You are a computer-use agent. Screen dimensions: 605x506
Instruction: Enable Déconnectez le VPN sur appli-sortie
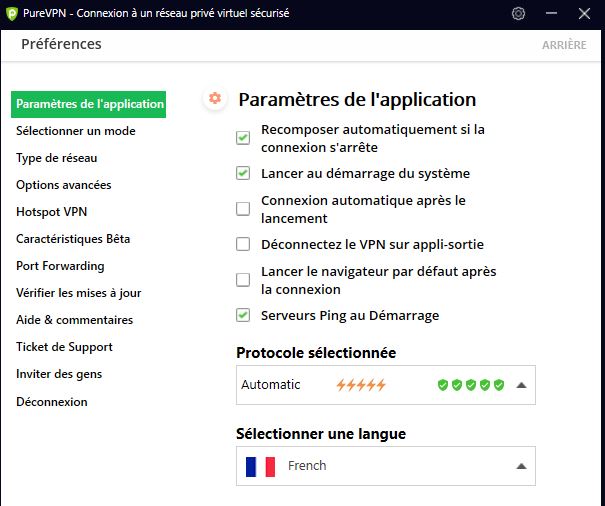pos(243,244)
